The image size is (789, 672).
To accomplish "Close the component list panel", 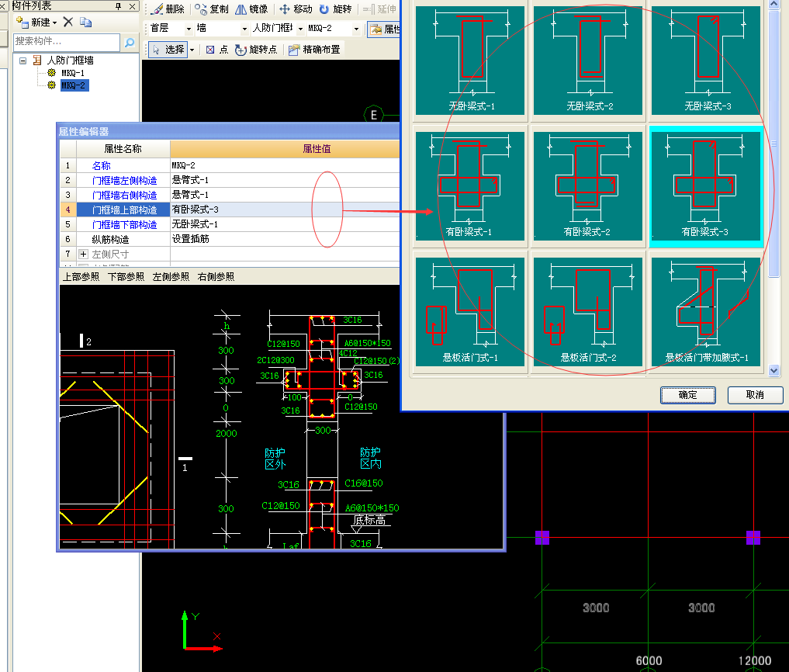I will pos(133,6).
